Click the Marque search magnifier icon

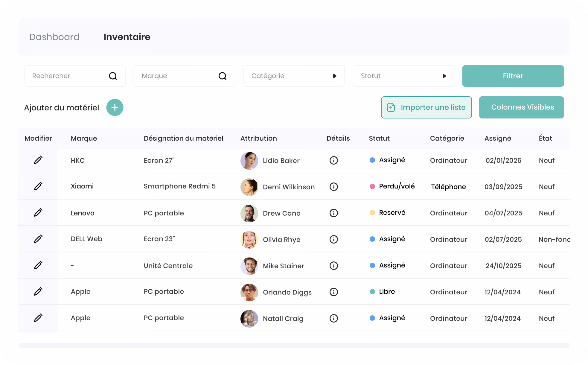pos(223,76)
